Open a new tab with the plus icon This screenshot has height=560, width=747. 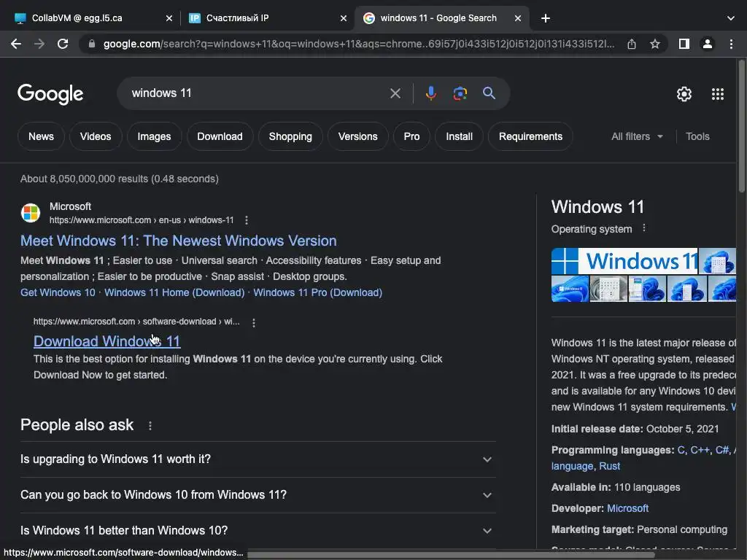click(x=546, y=18)
